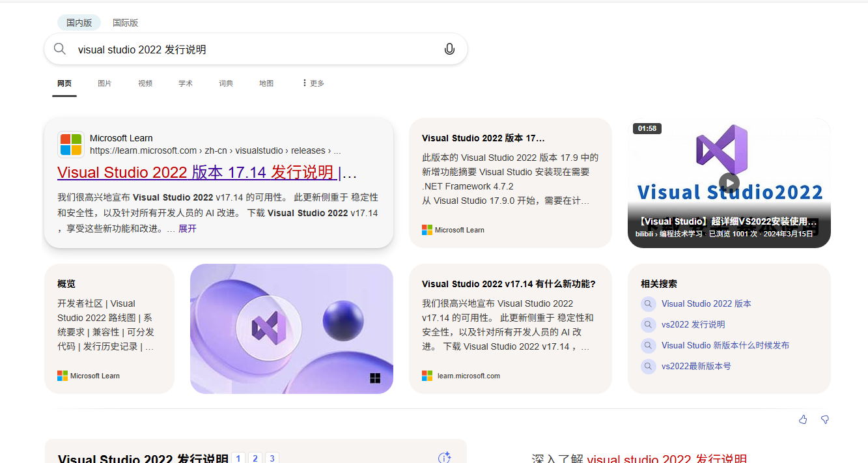Switch to 视频 tab
Image resolution: width=868 pixels, height=463 pixels.
pos(145,83)
